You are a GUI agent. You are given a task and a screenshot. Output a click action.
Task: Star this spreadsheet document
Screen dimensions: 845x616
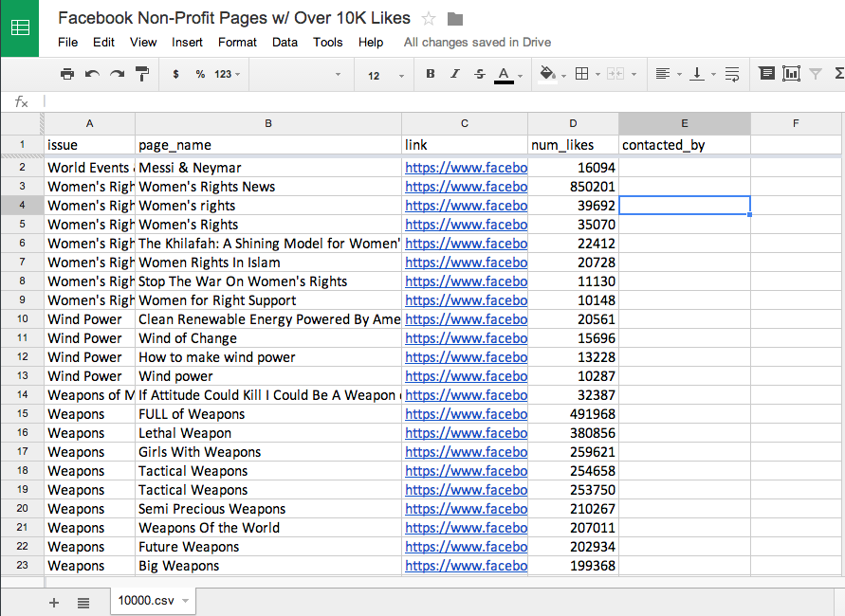[x=429, y=19]
